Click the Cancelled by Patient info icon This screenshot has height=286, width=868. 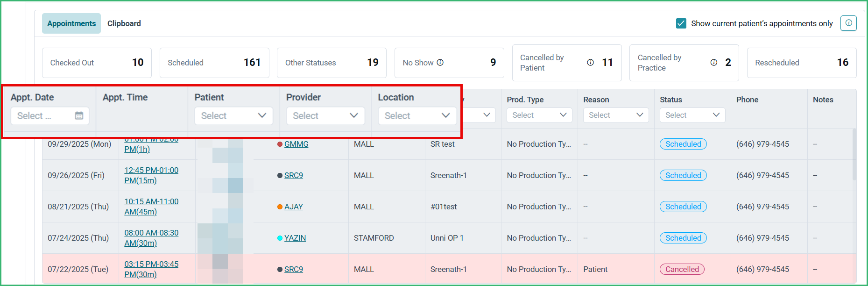click(590, 63)
